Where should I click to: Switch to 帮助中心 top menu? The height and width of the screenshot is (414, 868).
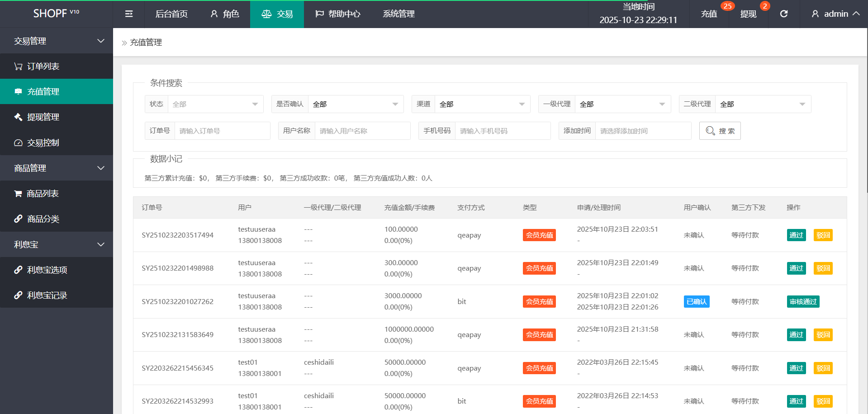point(337,14)
